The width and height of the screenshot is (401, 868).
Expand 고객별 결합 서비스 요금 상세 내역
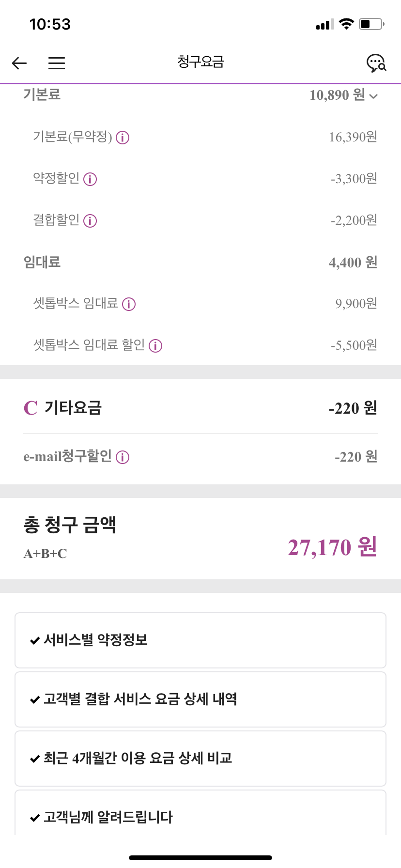pyautogui.click(x=200, y=699)
